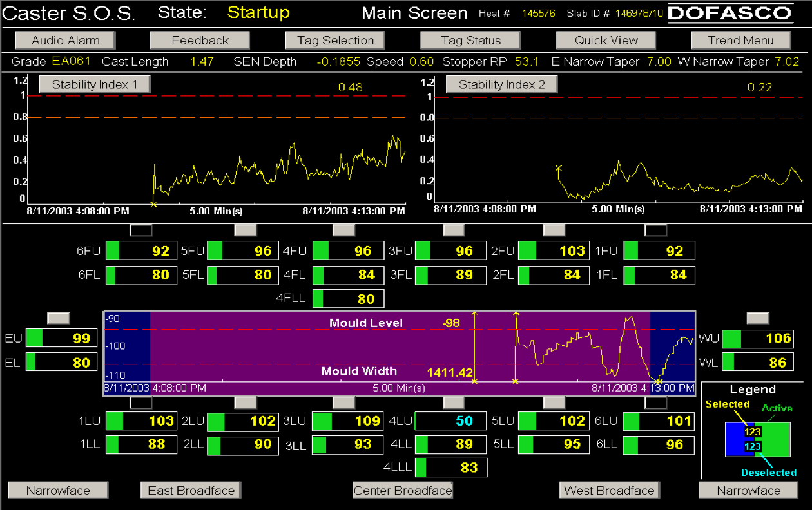Select the 3LU reading of 109
812x510 pixels.
click(x=348, y=421)
